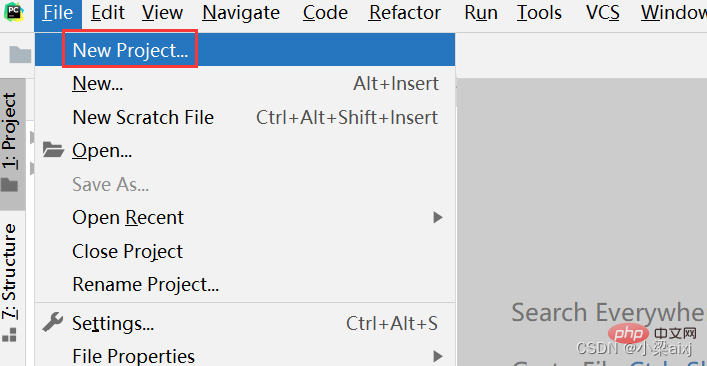Open the VCS menu
This screenshot has height=366, width=707.
(x=603, y=13)
